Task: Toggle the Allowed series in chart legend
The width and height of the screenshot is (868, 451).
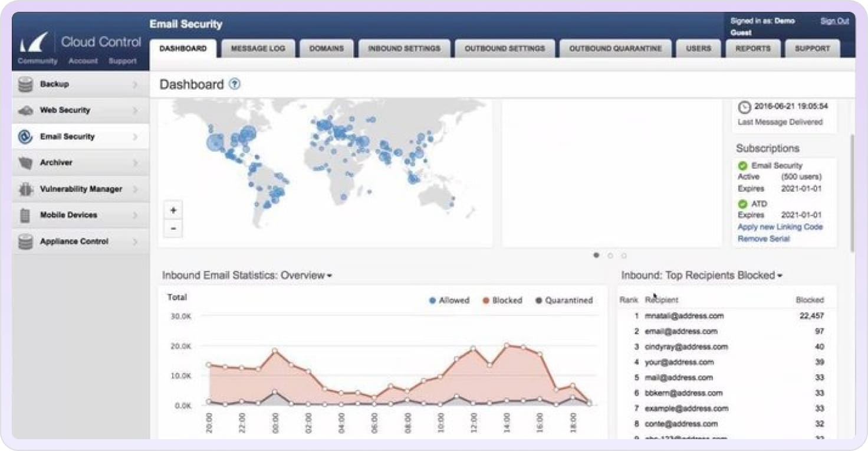Action: [x=449, y=300]
